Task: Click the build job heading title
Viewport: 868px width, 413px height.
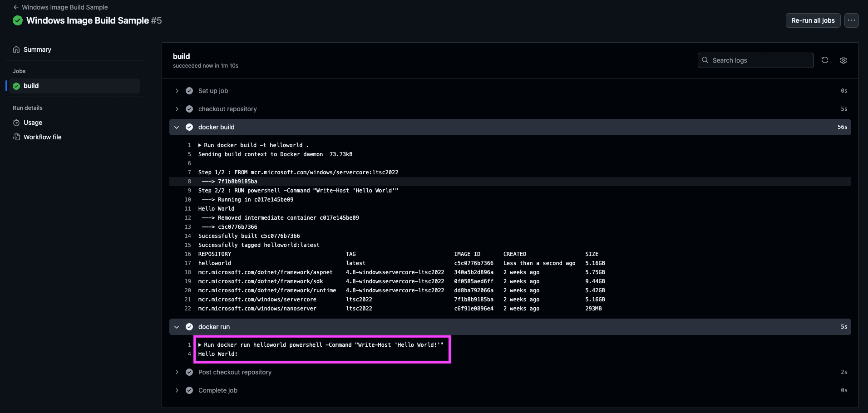Action: click(181, 56)
